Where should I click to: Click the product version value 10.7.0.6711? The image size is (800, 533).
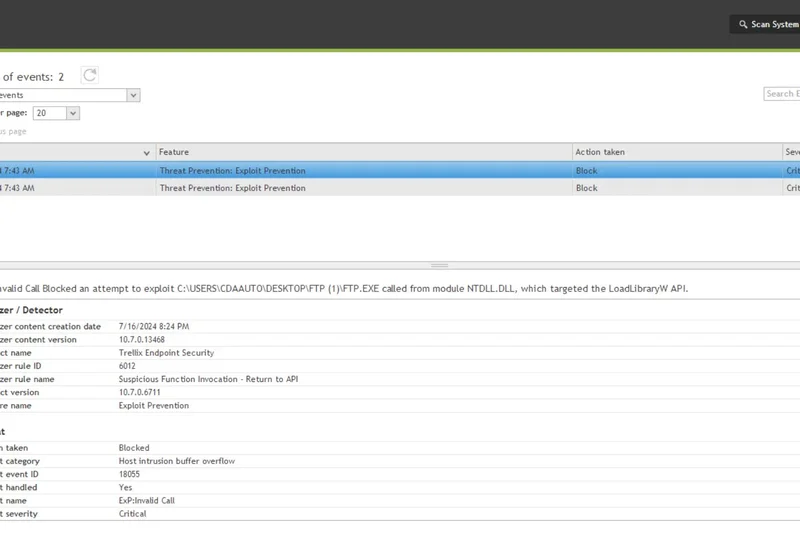[139, 392]
